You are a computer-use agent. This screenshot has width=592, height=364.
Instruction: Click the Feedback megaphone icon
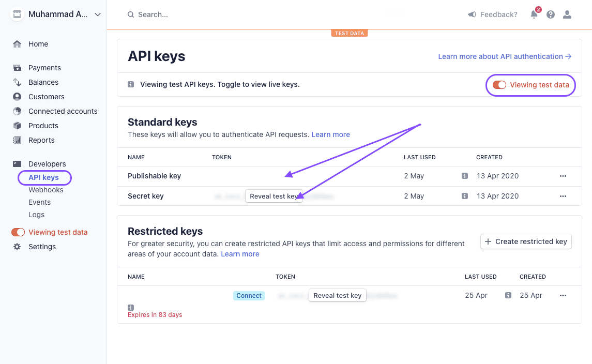tap(472, 14)
